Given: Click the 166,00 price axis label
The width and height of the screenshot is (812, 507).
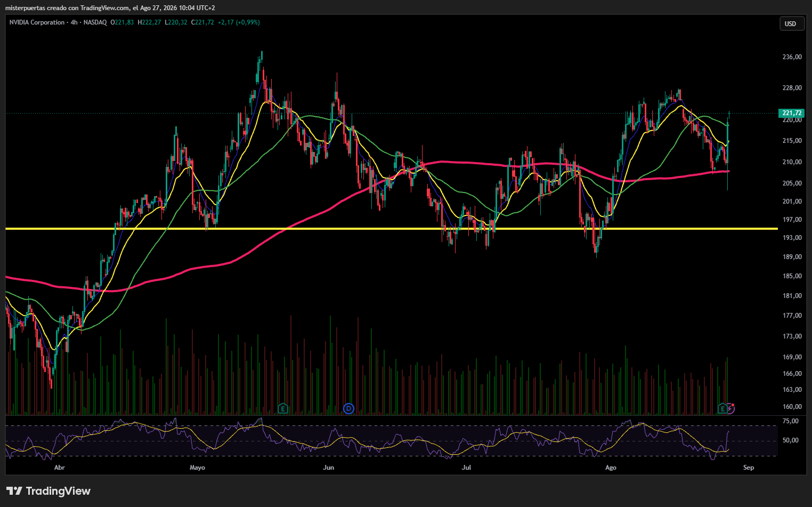Looking at the screenshot, I should tap(792, 374).
